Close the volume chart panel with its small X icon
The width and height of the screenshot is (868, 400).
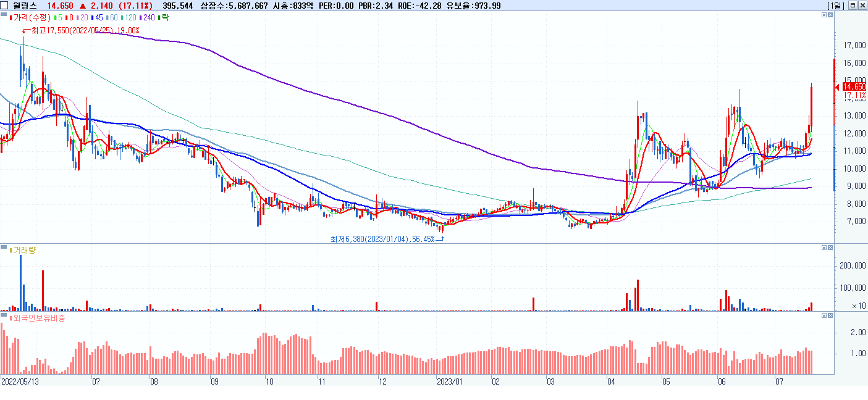[x=831, y=248]
